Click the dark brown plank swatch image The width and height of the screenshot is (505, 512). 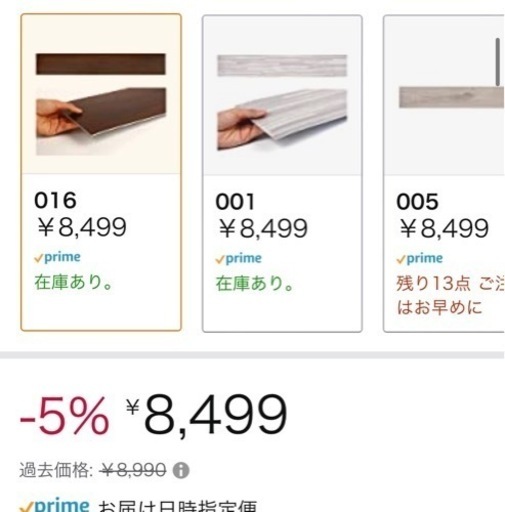pos(101,64)
